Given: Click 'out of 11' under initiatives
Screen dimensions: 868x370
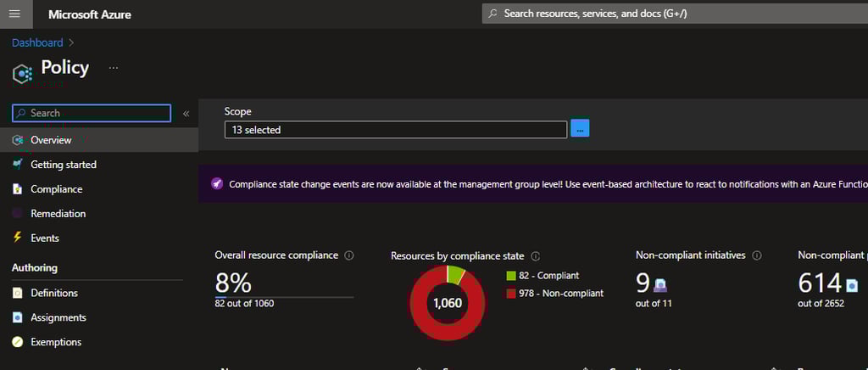Looking at the screenshot, I should (x=654, y=304).
